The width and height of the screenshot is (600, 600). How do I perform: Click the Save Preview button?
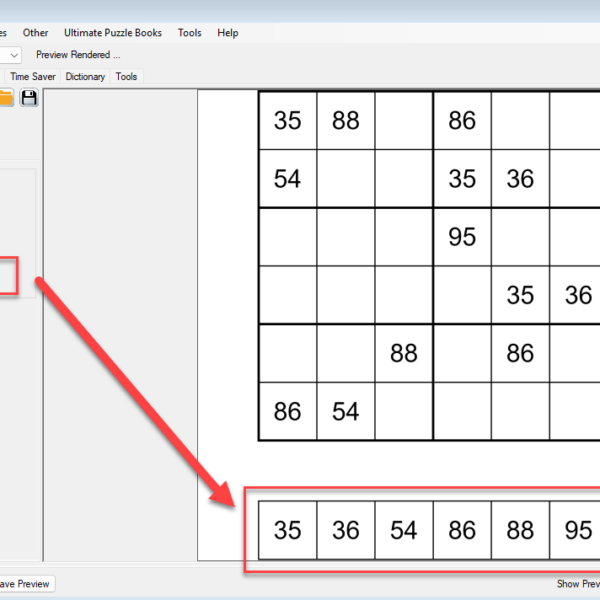24,584
